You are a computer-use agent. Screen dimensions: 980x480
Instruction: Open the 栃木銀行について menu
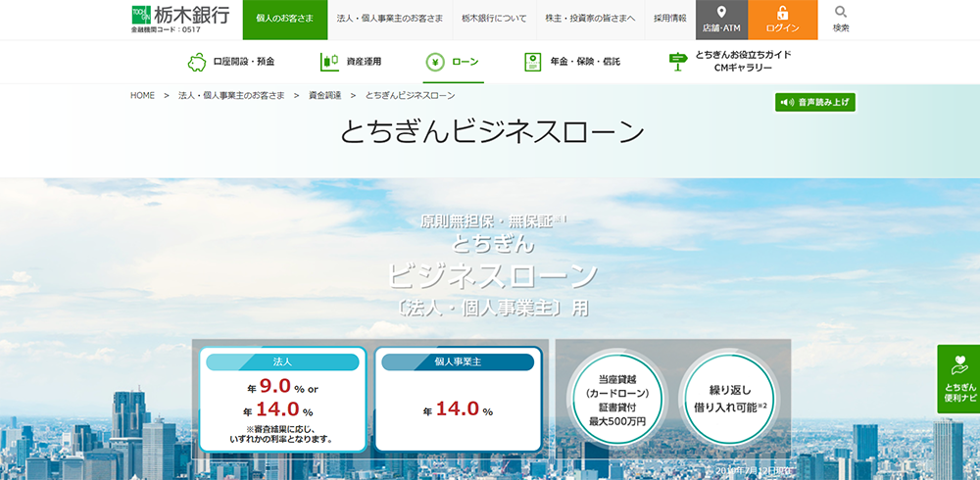[494, 19]
